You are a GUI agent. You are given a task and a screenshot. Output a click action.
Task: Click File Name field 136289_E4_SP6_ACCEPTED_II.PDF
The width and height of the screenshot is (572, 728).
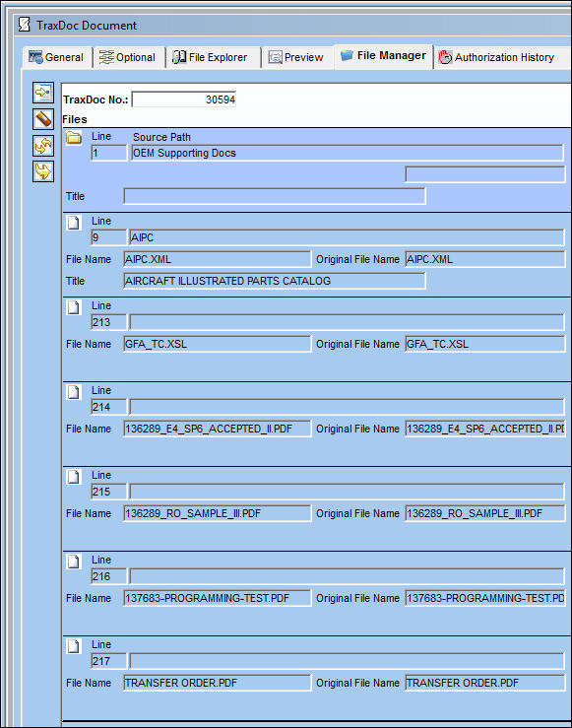(218, 429)
